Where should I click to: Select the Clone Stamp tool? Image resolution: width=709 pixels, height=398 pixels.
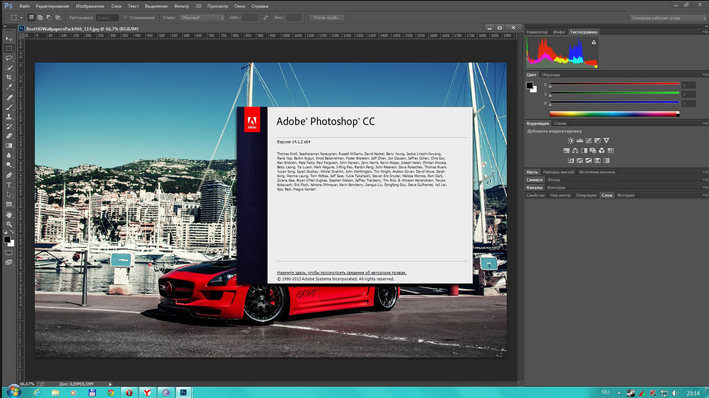point(9,117)
